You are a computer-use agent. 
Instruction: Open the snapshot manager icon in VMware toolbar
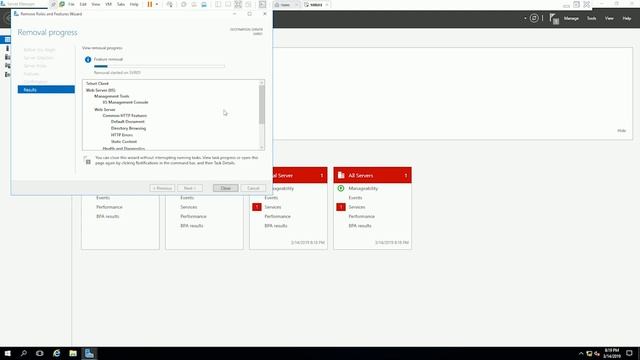pyautogui.click(x=204, y=4)
